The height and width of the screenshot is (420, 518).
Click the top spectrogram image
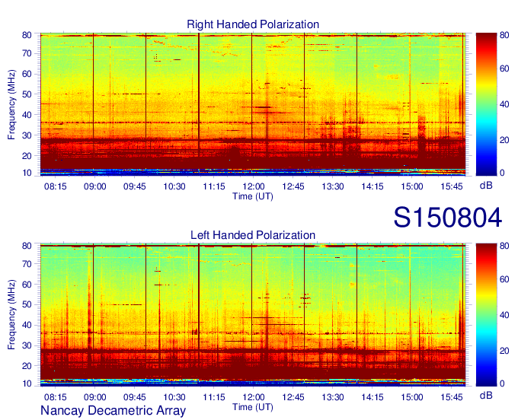[x=253, y=104]
